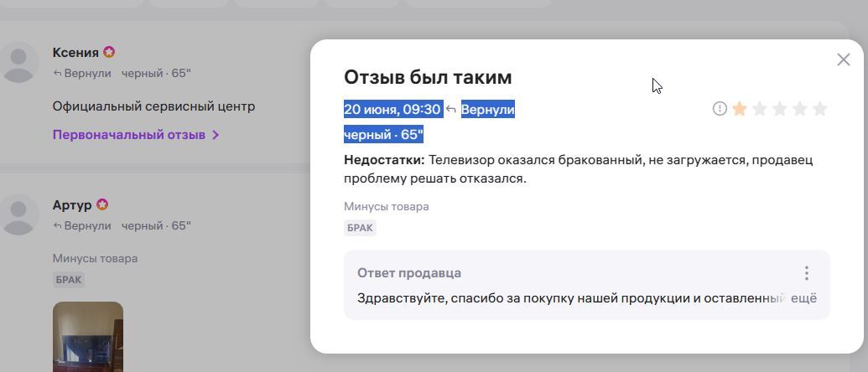Click the fifth rating star
This screenshot has width=868, height=372.
(820, 109)
